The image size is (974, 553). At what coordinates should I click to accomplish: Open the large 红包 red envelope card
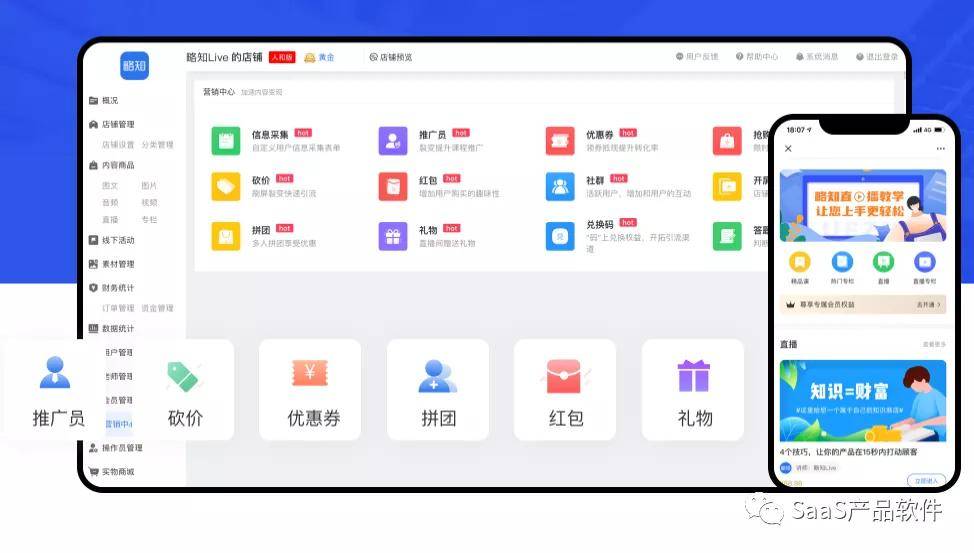click(x=565, y=390)
